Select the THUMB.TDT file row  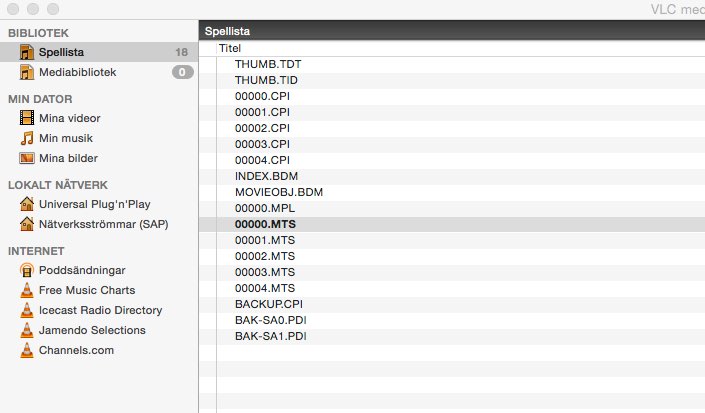tap(267, 64)
